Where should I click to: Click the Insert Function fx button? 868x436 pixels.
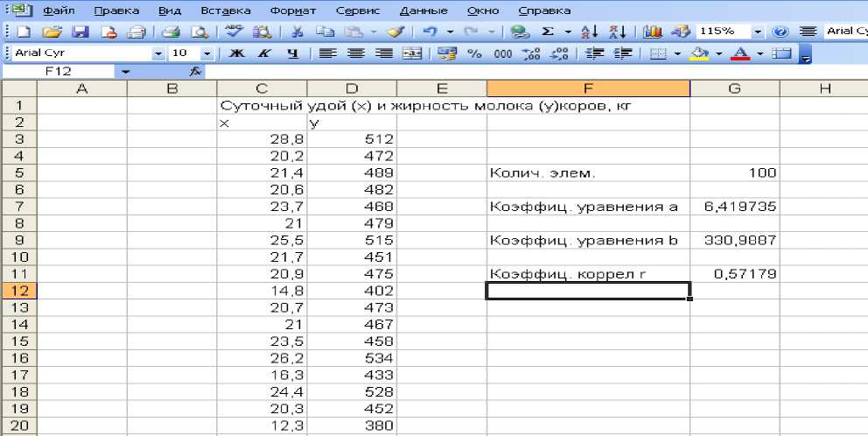coord(195,72)
